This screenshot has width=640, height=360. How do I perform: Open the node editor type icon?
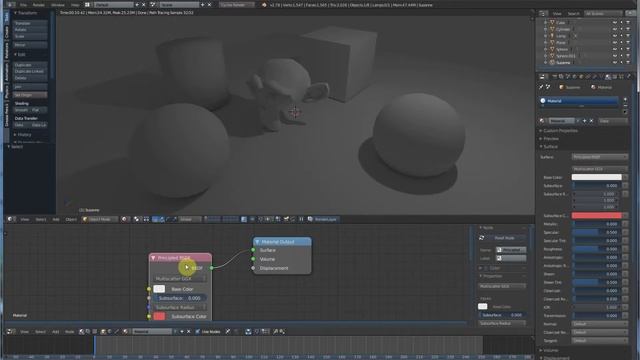pos(10,332)
